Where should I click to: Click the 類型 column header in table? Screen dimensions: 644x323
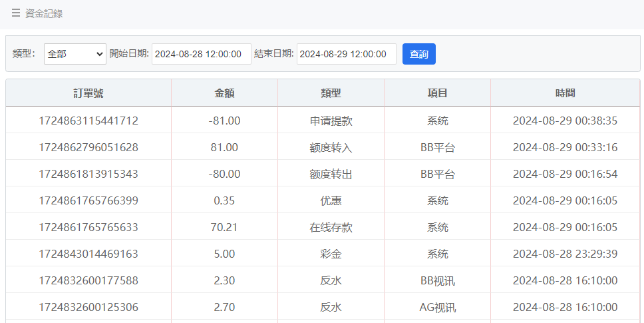tap(331, 94)
